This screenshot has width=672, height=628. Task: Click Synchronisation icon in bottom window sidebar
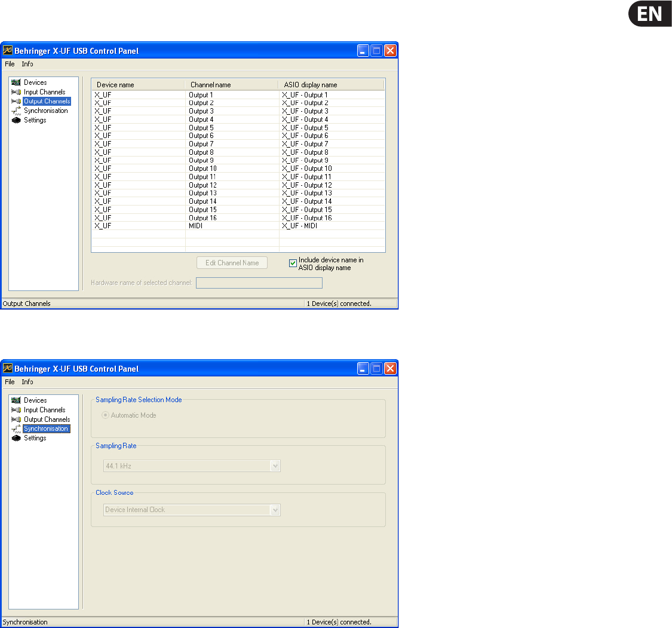pyautogui.click(x=16, y=428)
